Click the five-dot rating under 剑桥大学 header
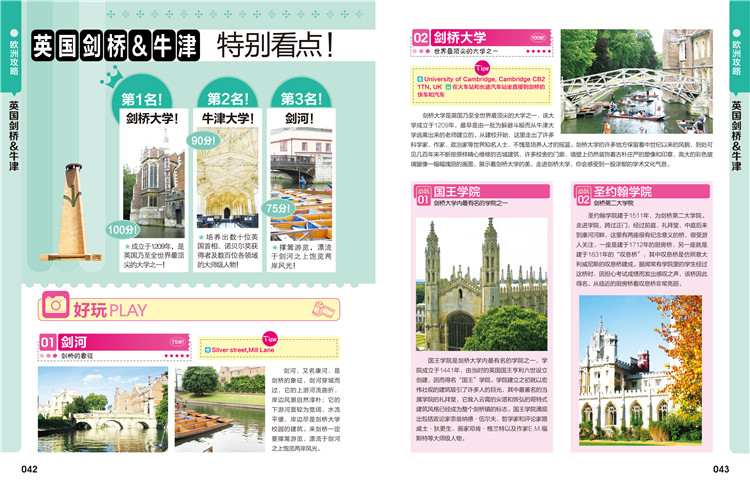 538,51
